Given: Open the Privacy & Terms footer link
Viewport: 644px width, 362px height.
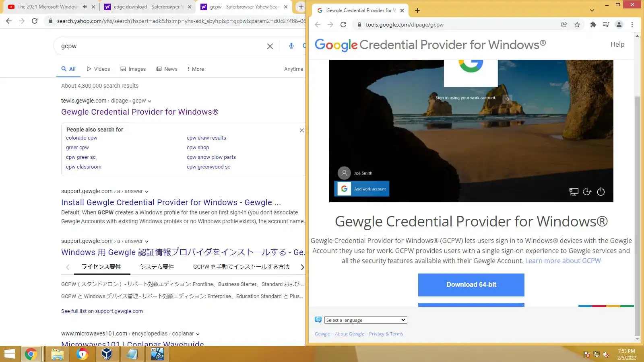Looking at the screenshot, I should pos(386,334).
